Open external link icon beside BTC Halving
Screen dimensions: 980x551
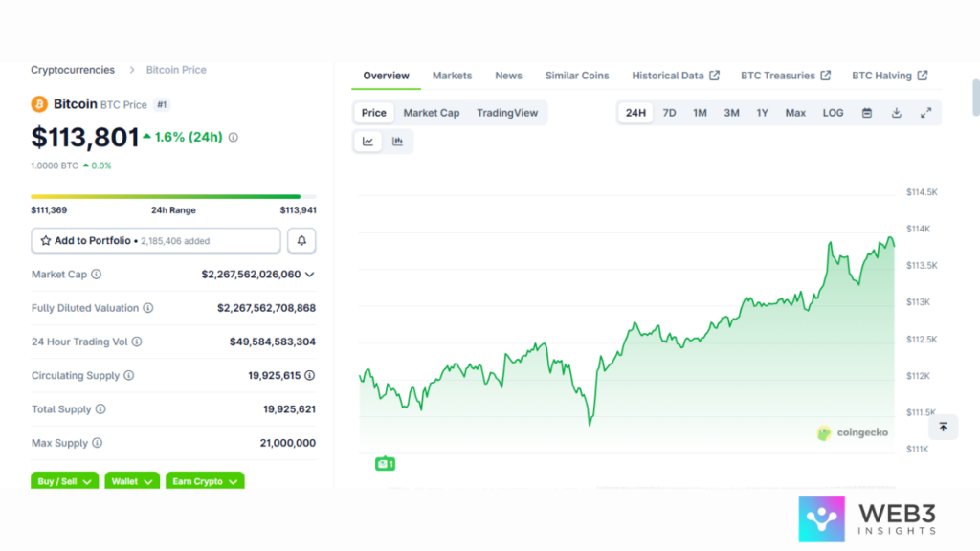tap(923, 76)
